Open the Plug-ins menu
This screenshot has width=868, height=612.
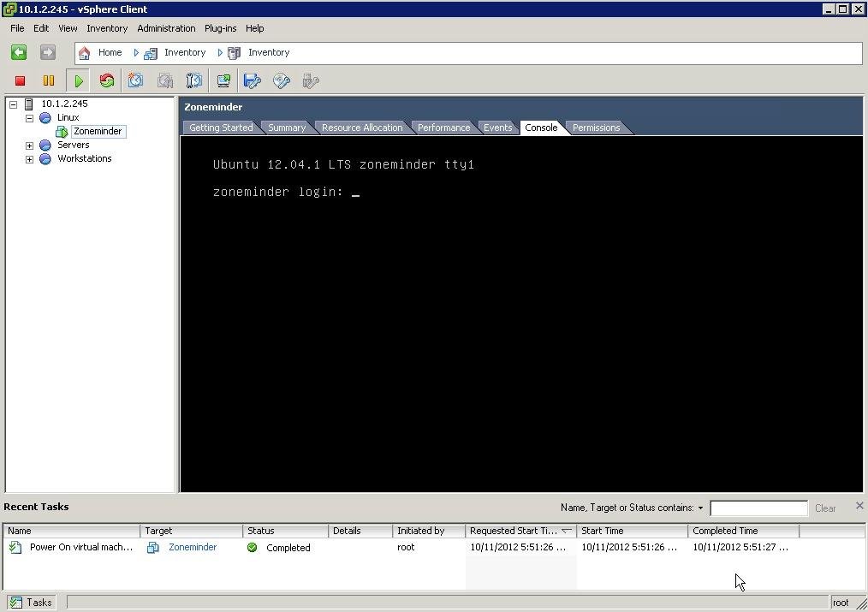point(220,28)
